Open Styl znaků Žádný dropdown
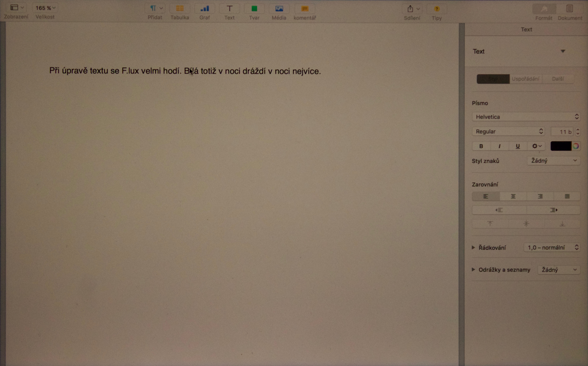The height and width of the screenshot is (366, 588). coord(554,161)
